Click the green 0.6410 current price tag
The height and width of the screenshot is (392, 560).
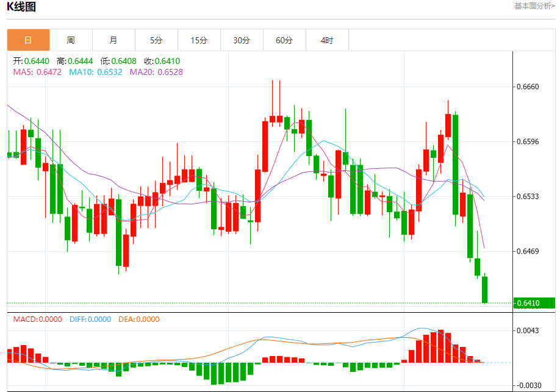(534, 303)
